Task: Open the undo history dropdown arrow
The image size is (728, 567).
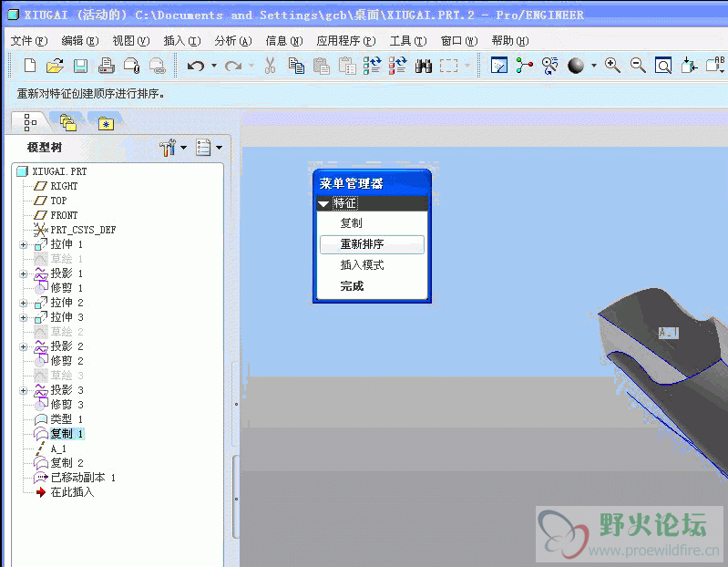Action: [214, 66]
